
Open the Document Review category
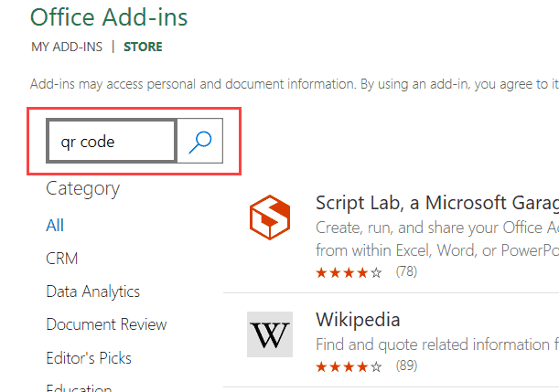click(106, 324)
